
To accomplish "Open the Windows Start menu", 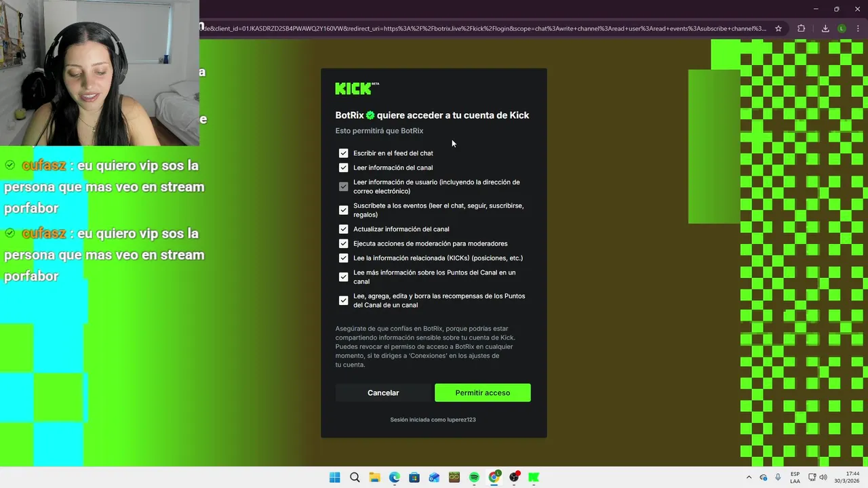I will tap(334, 477).
